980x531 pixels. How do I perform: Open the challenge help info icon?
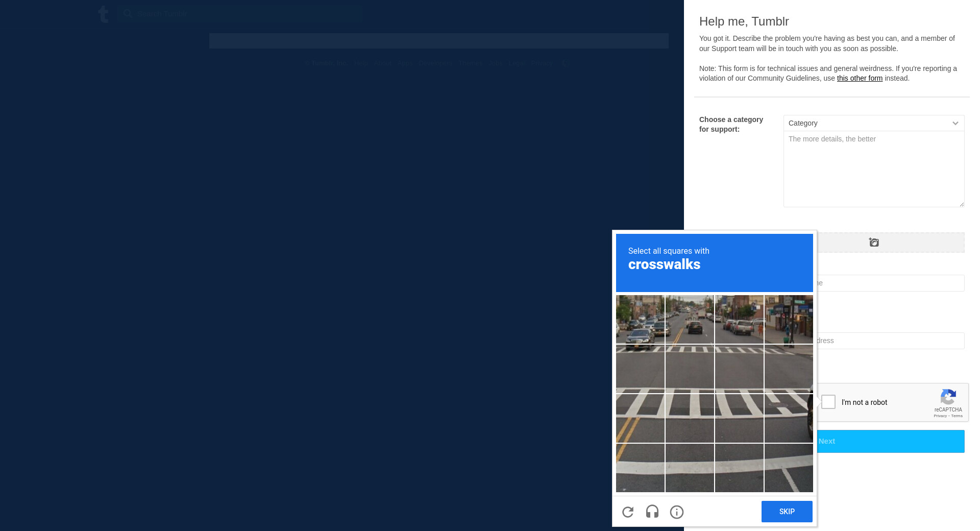coord(677,512)
